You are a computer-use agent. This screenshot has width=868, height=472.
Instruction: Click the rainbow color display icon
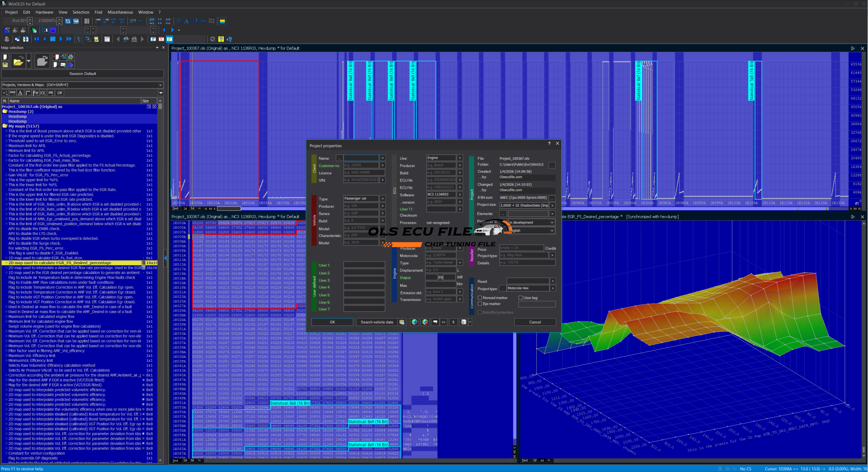[222, 21]
